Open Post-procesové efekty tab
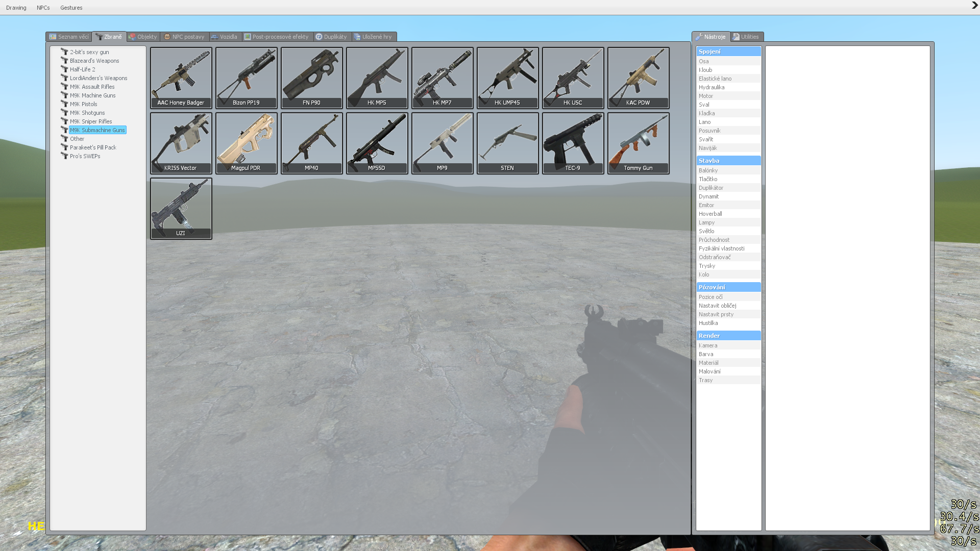Screen dimensions: 980x551 pos(277,37)
